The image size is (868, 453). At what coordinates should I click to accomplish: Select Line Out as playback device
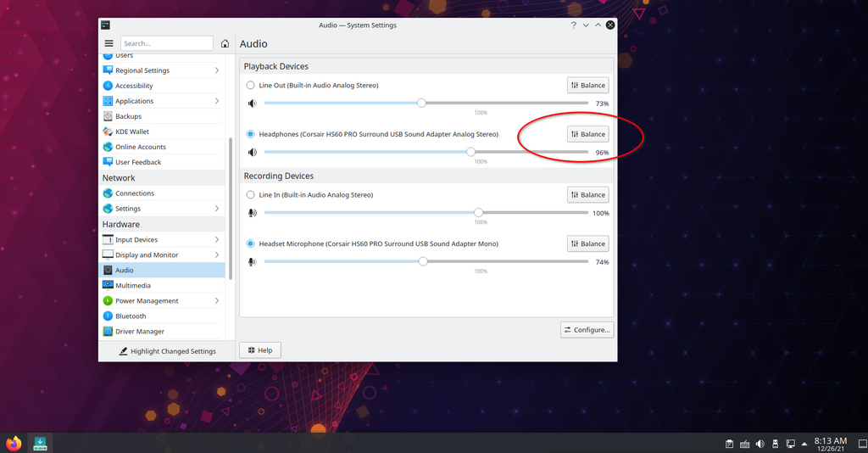[x=250, y=86]
